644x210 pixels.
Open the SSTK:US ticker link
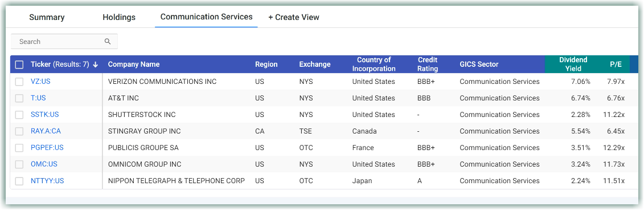(x=45, y=115)
